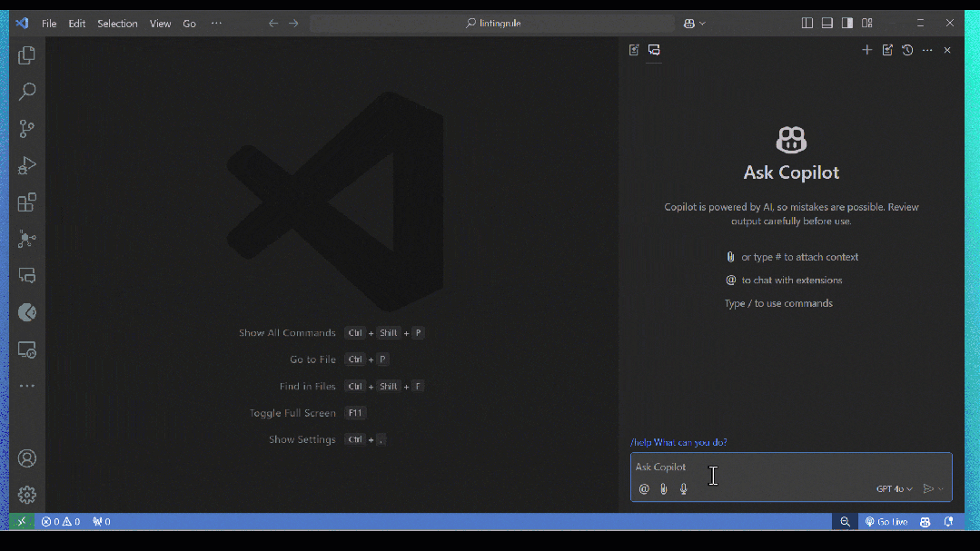Launch the Run and Debug view
Image resolution: width=980 pixels, height=551 pixels.
click(26, 165)
